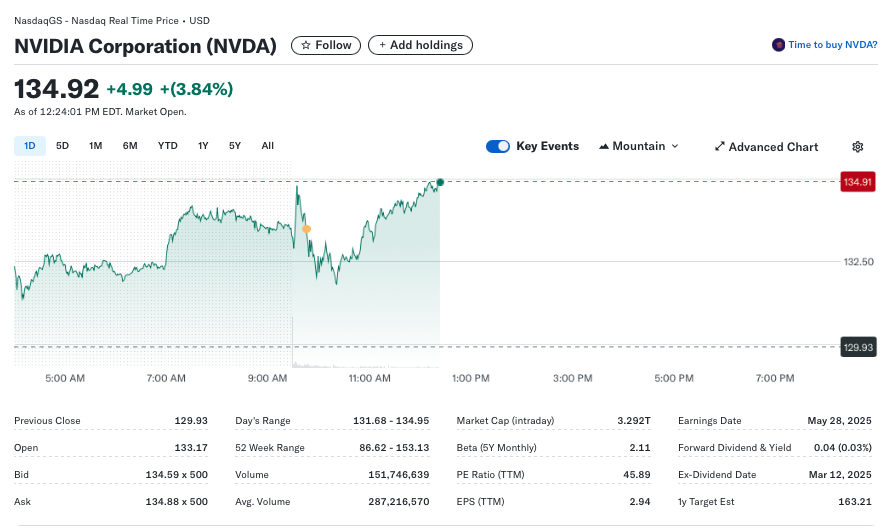Show the All time range
The height and width of the screenshot is (526, 882).
pos(268,146)
